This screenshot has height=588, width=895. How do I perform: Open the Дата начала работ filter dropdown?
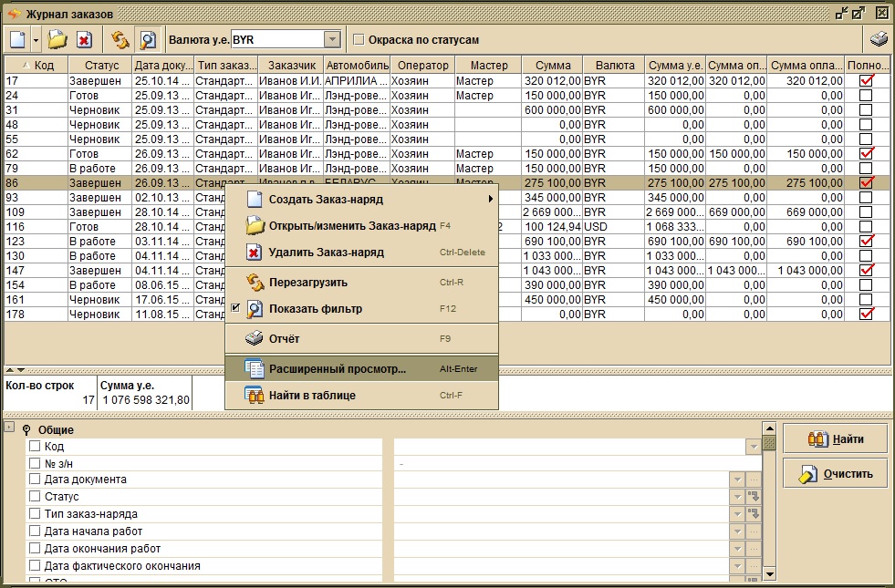pyautogui.click(x=737, y=531)
